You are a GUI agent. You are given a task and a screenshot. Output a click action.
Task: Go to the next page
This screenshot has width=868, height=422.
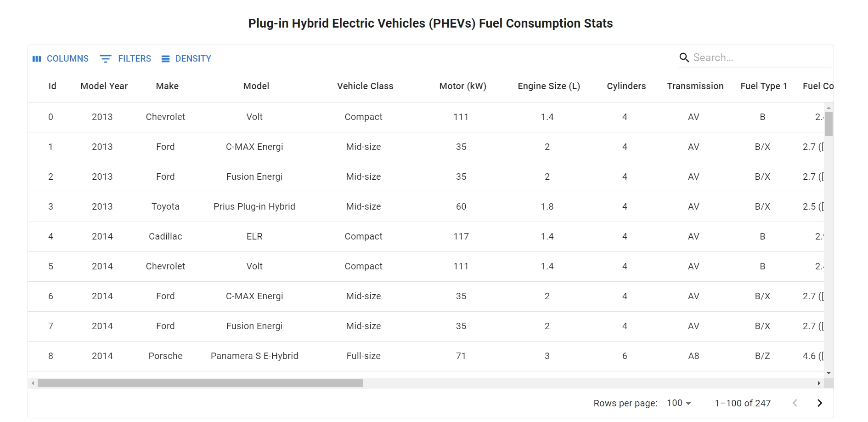[820, 403]
